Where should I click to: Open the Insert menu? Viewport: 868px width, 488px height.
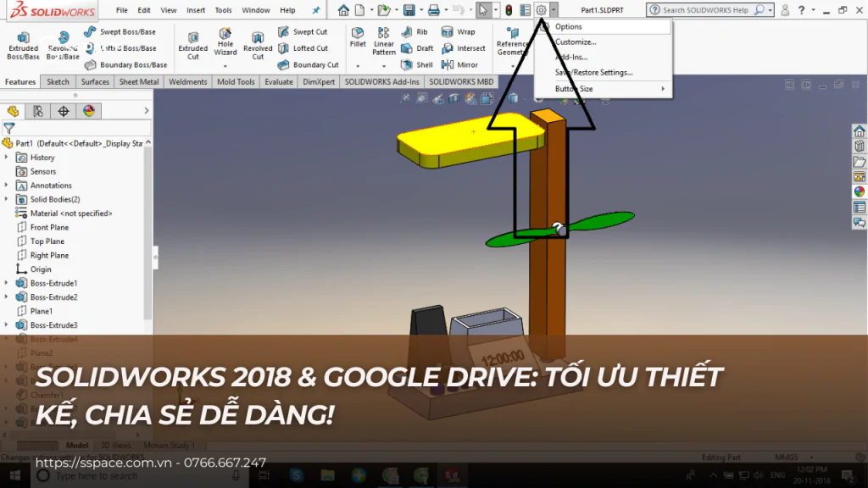(x=196, y=10)
